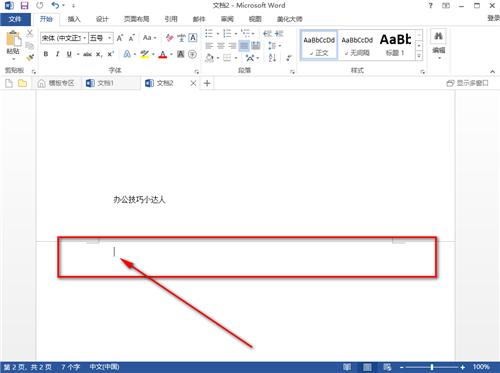Image resolution: width=500 pixels, height=373 pixels.
Task: Open Word help with the question mark
Action: [x=430, y=5]
